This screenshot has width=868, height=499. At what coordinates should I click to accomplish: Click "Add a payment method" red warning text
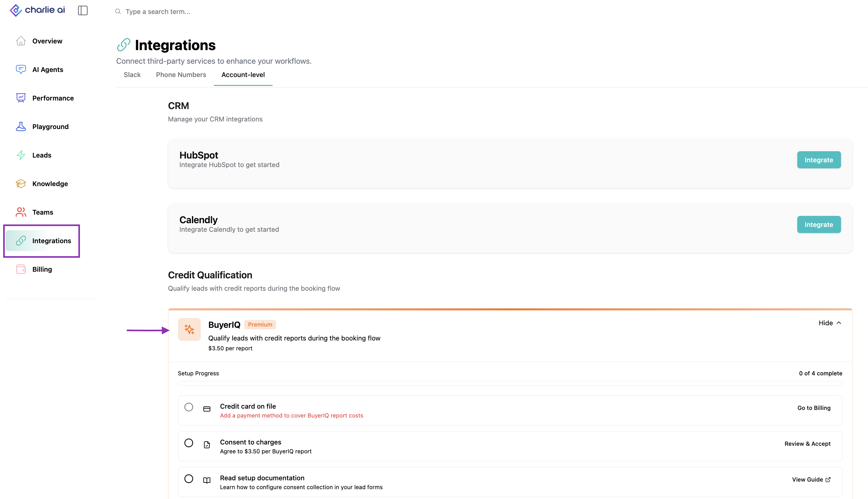(292, 416)
